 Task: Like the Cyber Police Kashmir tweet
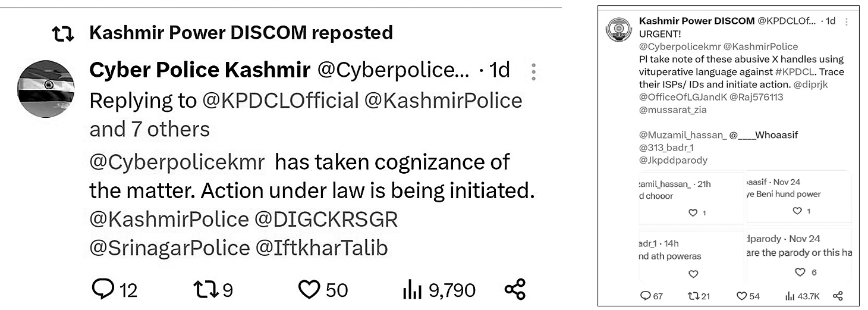coord(309,290)
